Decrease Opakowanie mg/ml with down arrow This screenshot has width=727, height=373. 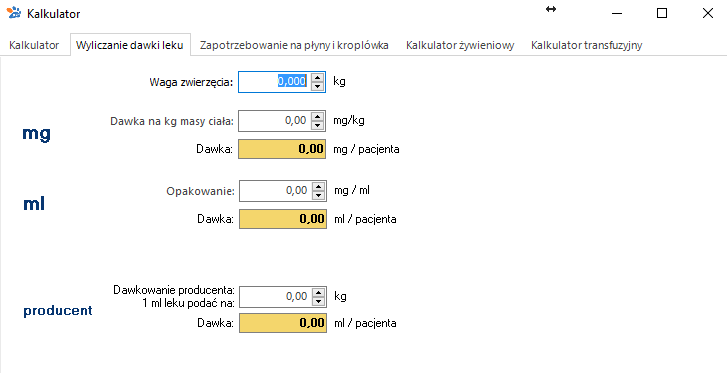(x=318, y=195)
